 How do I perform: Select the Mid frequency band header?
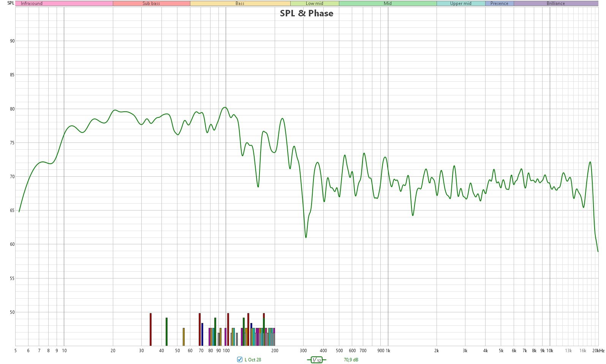coord(387,3)
